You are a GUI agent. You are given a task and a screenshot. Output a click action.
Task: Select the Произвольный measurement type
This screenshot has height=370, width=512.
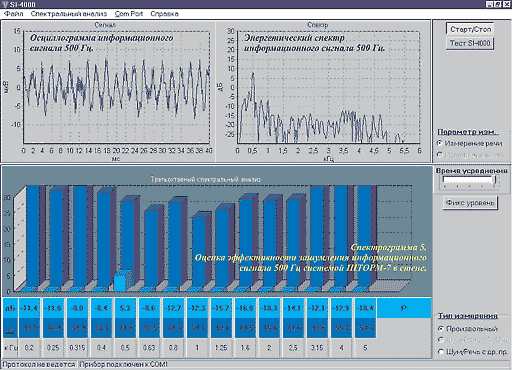click(x=468, y=329)
